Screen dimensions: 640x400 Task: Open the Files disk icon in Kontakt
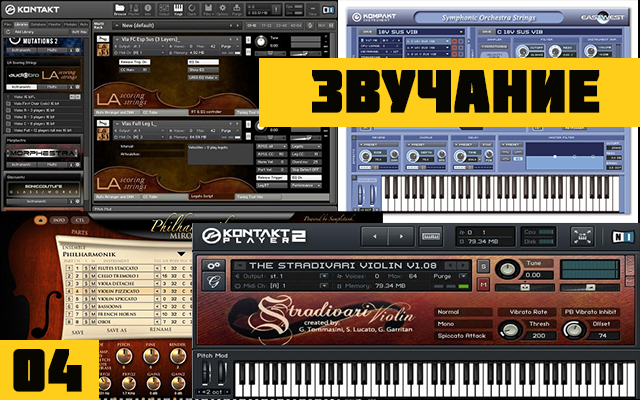click(208, 9)
